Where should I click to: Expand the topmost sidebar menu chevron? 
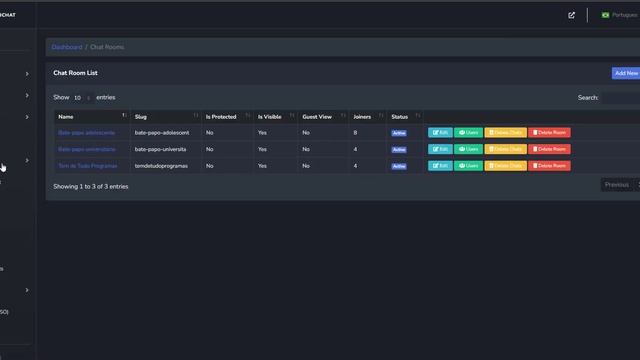tap(27, 74)
